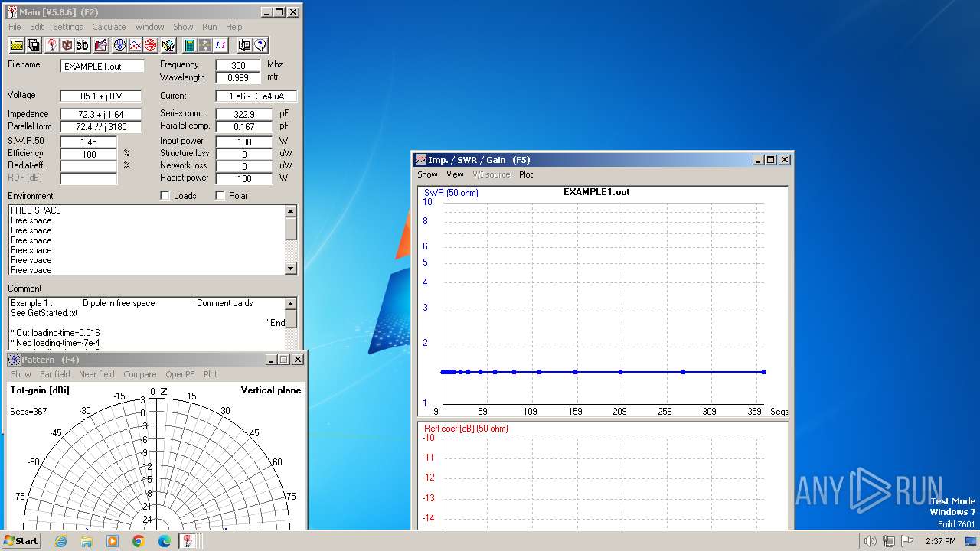This screenshot has height=551, width=980.
Task: Click Environment list scroll up arrow
Action: (291, 211)
